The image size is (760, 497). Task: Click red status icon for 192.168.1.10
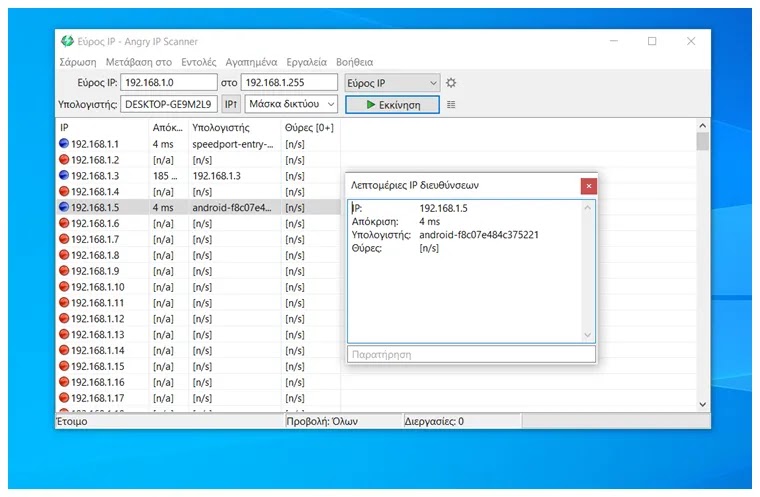coord(63,287)
